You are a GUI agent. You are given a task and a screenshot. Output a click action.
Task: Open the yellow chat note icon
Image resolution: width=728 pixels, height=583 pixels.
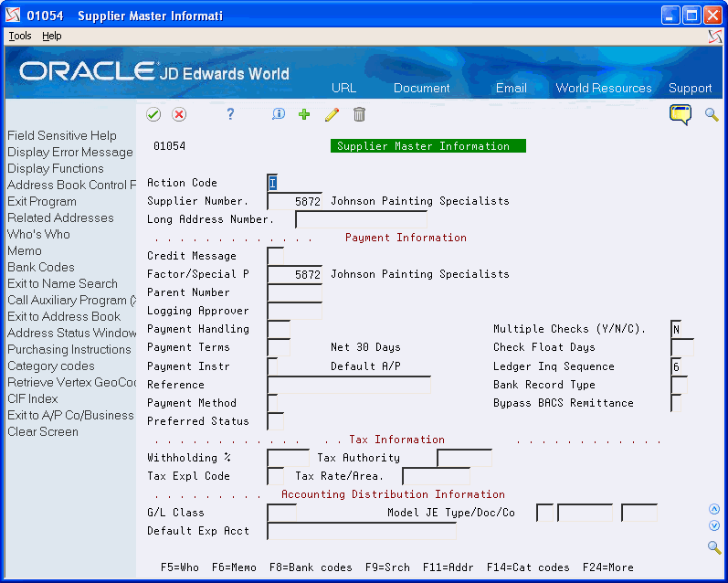pyautogui.click(x=681, y=114)
